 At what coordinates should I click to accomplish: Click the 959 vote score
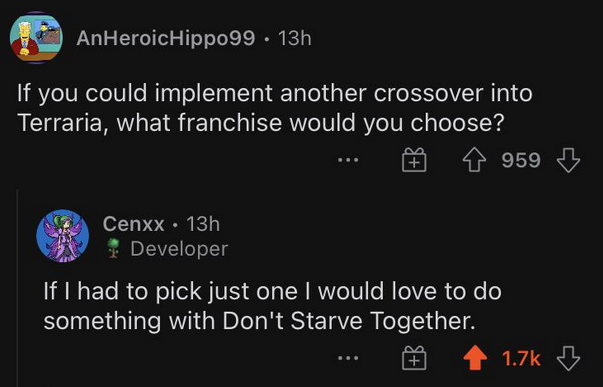coord(521,160)
